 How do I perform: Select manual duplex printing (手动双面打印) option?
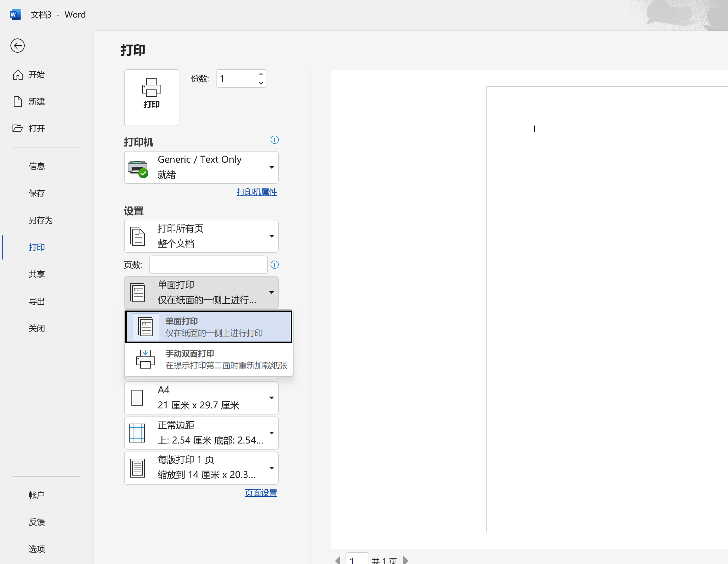[x=209, y=359]
